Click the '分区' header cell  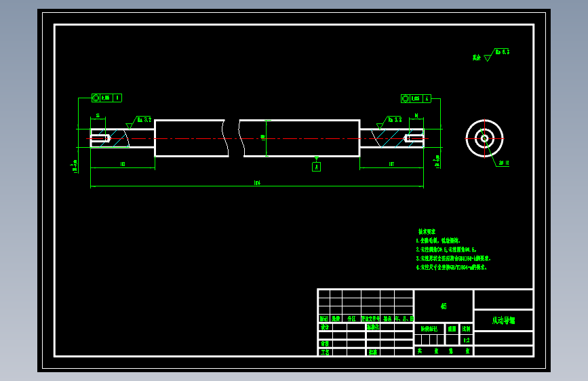point(351,319)
